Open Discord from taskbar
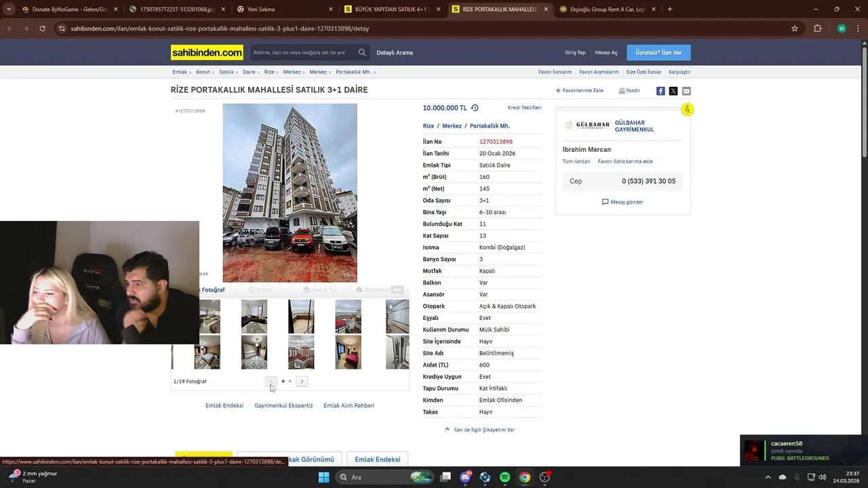The width and height of the screenshot is (868, 488). [x=465, y=477]
